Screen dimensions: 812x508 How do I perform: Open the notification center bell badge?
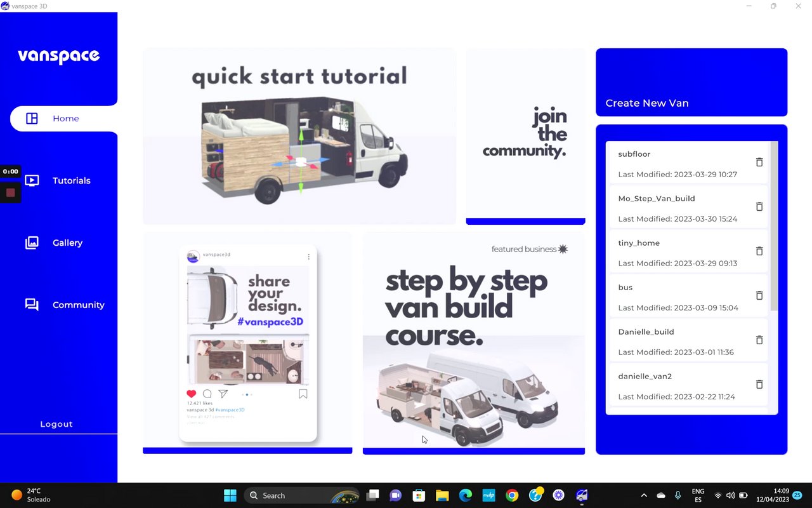(x=797, y=495)
